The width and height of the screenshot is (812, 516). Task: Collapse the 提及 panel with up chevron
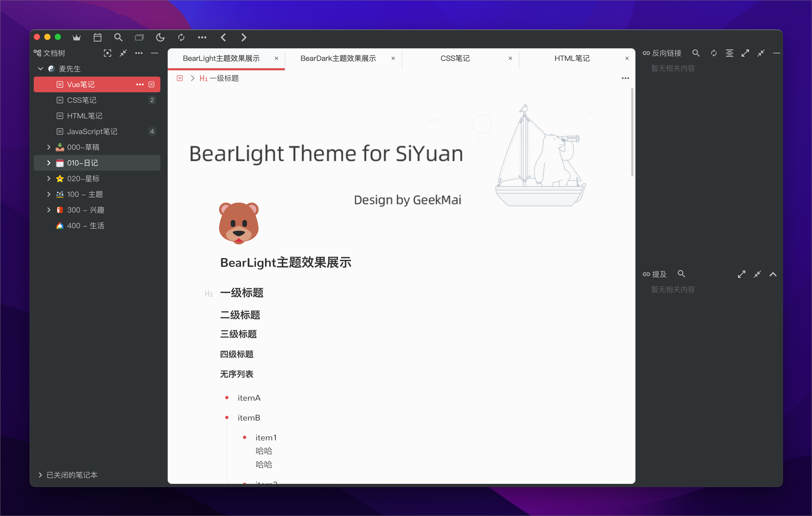point(773,274)
